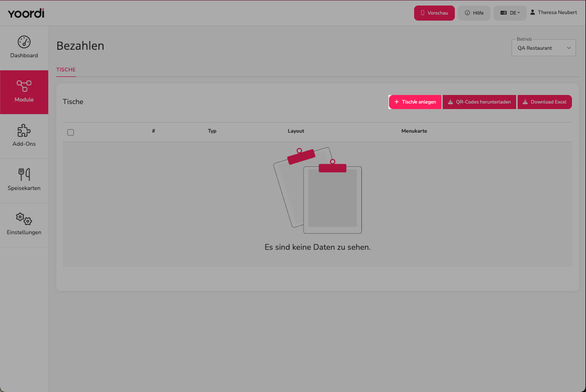Open the DE language dropdown
This screenshot has height=392, width=586.
510,13
